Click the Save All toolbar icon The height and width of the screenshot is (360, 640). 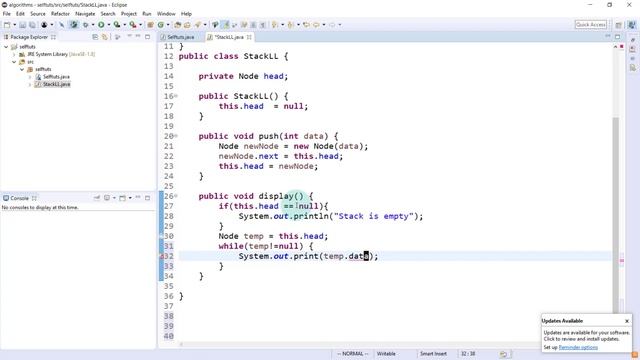[32, 25]
